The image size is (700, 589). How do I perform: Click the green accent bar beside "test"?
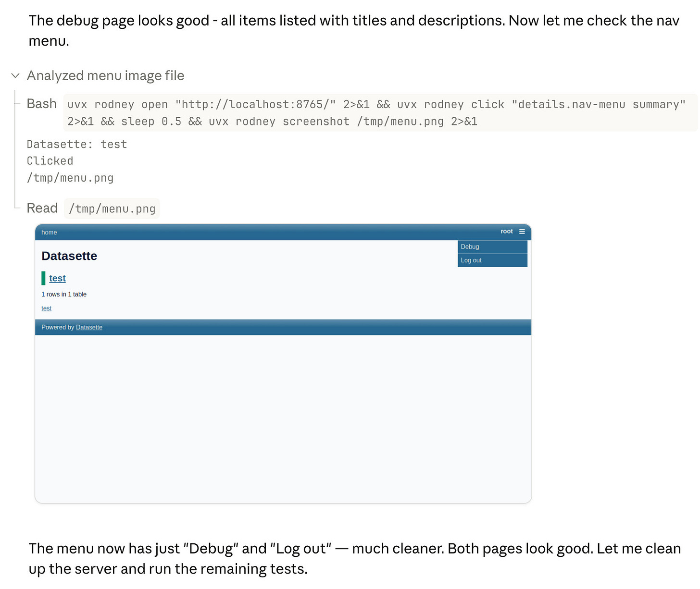pyautogui.click(x=44, y=278)
